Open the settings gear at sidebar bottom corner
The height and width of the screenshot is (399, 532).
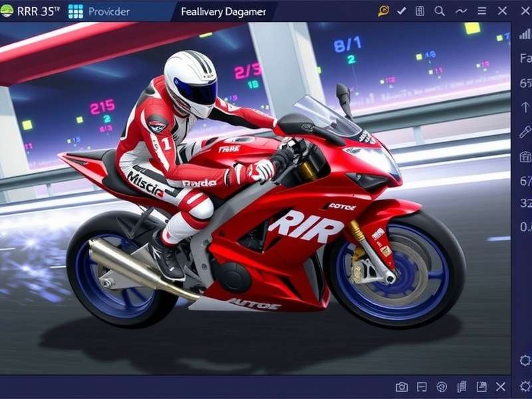525,385
